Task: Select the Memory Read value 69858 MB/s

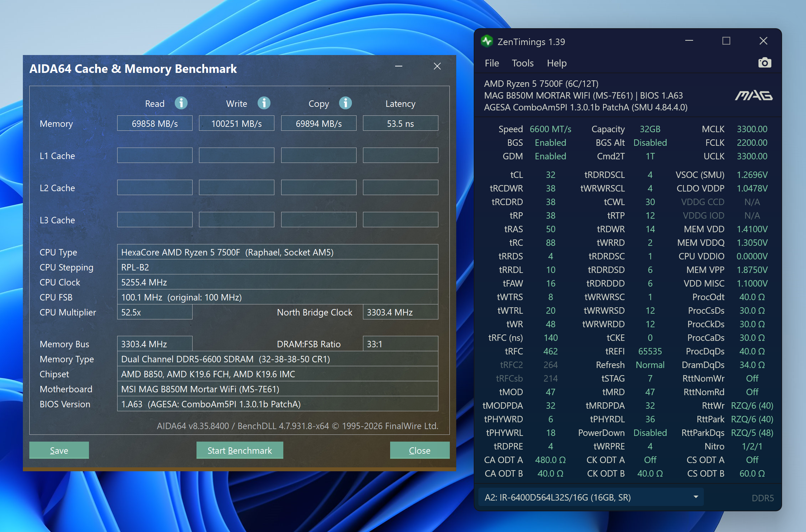Action: tap(155, 123)
